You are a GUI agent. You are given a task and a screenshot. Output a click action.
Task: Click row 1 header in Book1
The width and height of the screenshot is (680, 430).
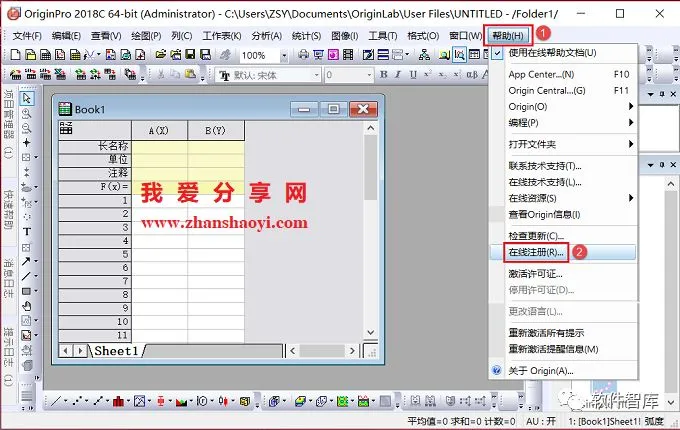click(x=95, y=201)
